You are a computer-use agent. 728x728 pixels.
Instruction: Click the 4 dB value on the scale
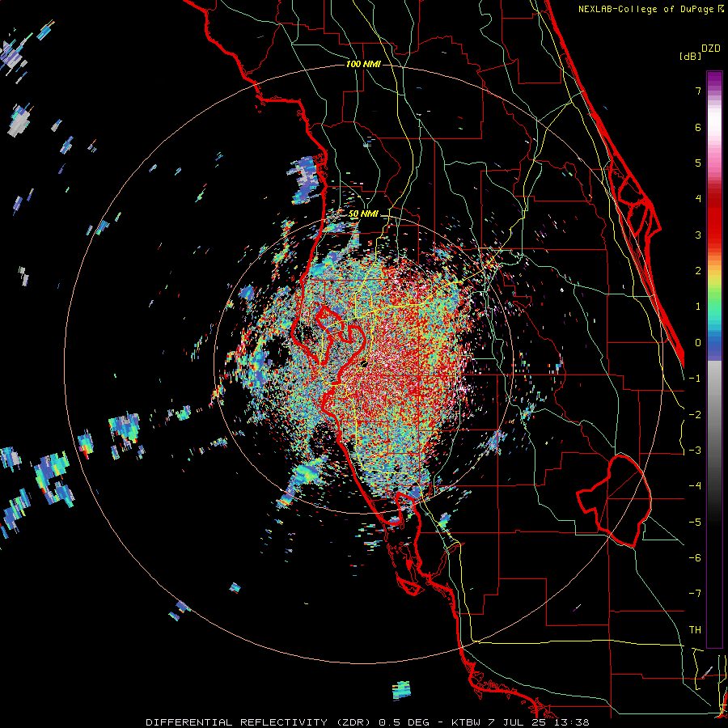pyautogui.click(x=698, y=199)
